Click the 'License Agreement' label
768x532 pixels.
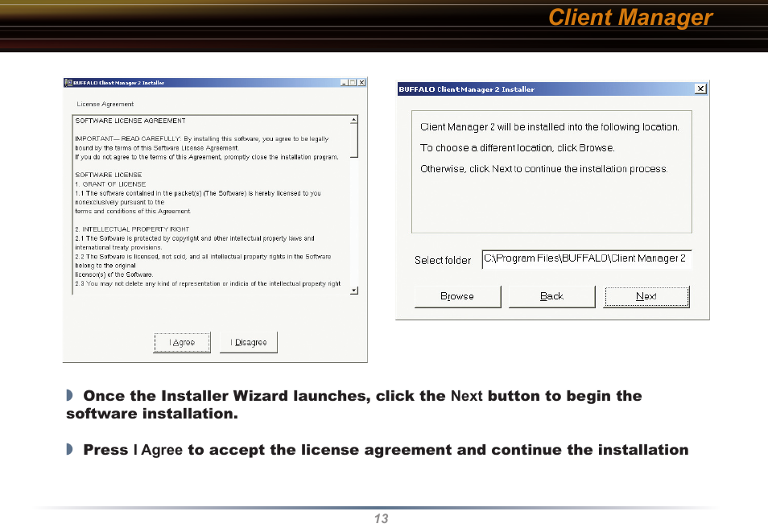(105, 104)
